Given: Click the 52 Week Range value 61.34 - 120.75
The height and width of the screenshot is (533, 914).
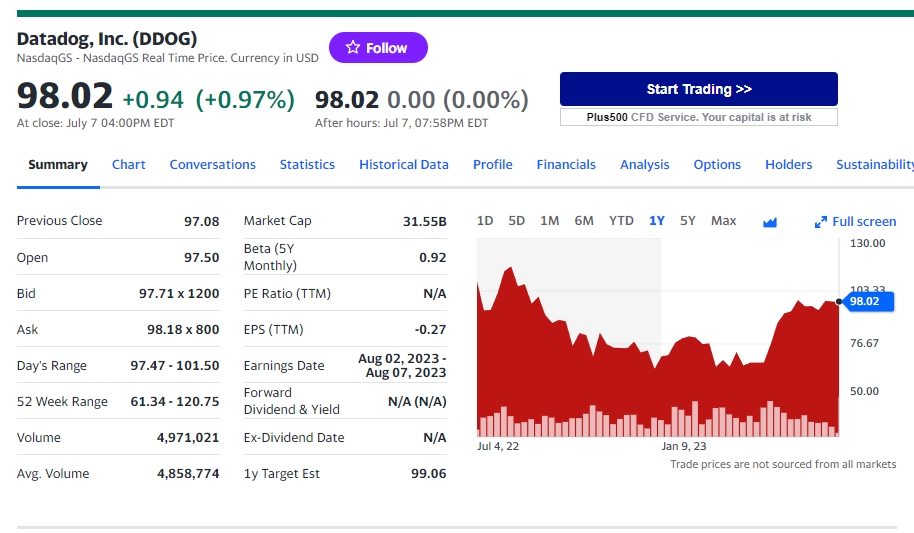Looking at the screenshot, I should point(175,402).
